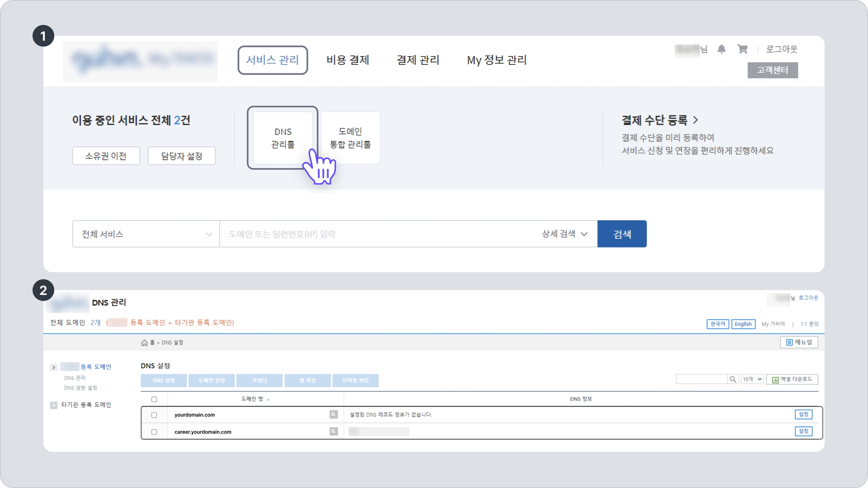Select the 비용 결제 menu item
868x488 pixels.
coord(347,60)
